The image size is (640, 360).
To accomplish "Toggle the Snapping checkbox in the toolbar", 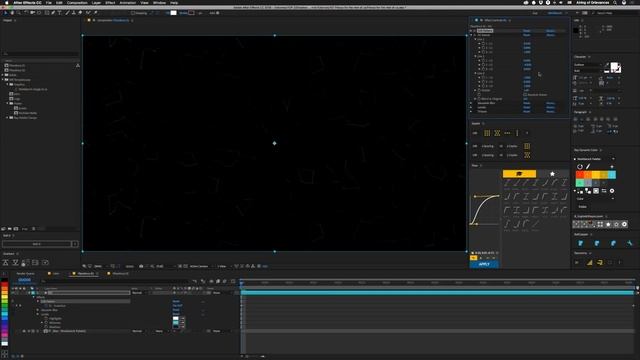I will 133,13.
